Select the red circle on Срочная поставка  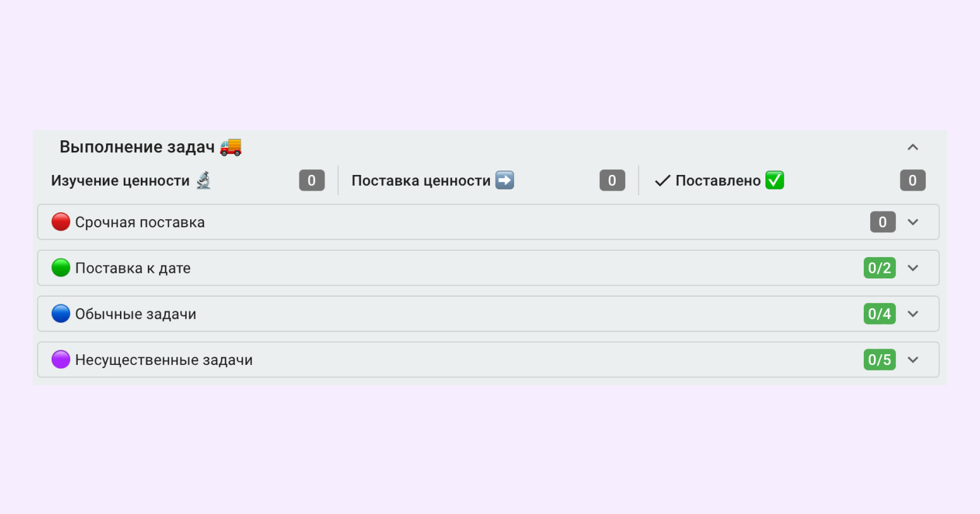tap(61, 222)
